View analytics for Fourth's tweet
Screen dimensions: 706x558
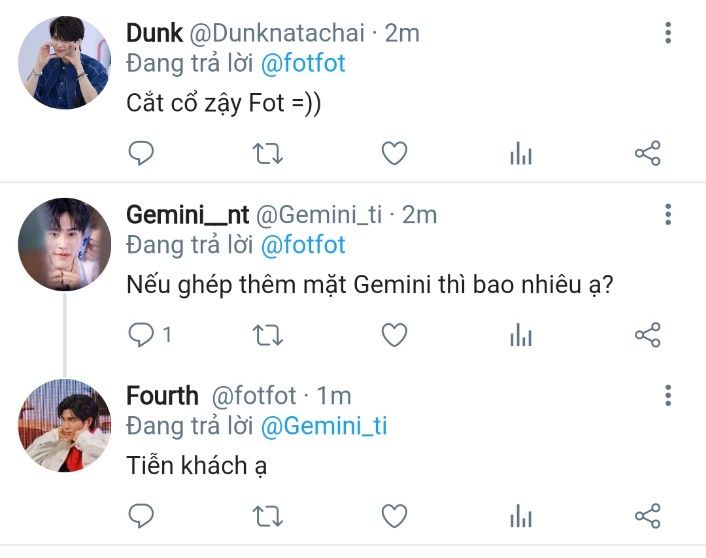coord(521,516)
